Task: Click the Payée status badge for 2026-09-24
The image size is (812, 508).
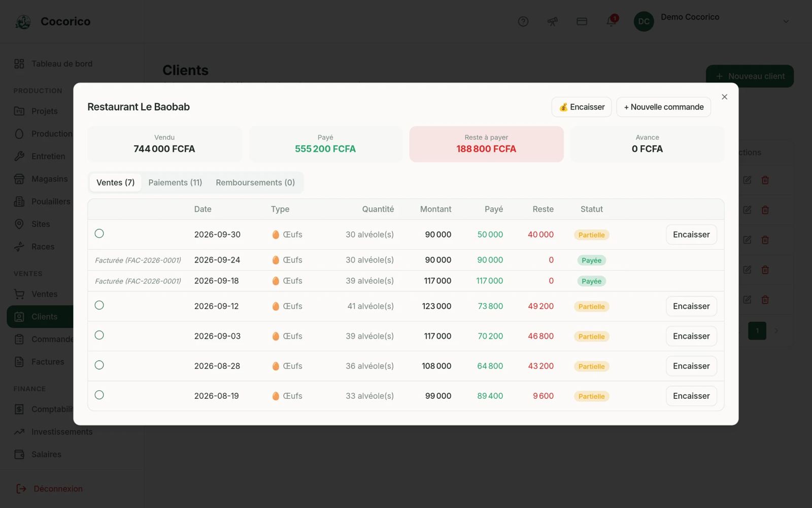Action: pos(591,261)
